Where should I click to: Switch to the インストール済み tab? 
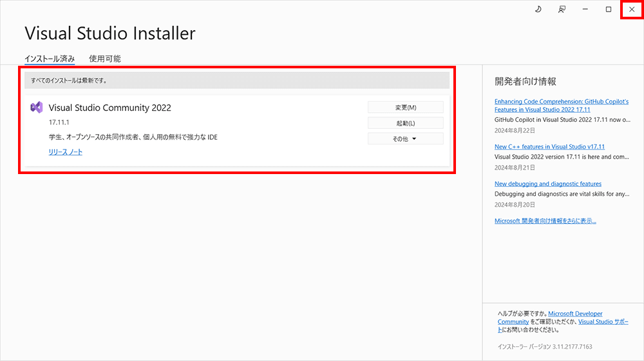click(50, 59)
